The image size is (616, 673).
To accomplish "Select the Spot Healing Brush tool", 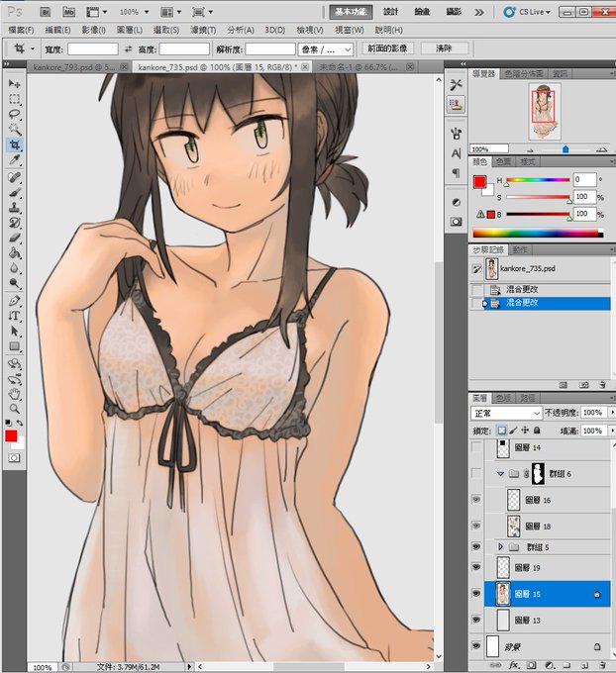I will (x=14, y=177).
